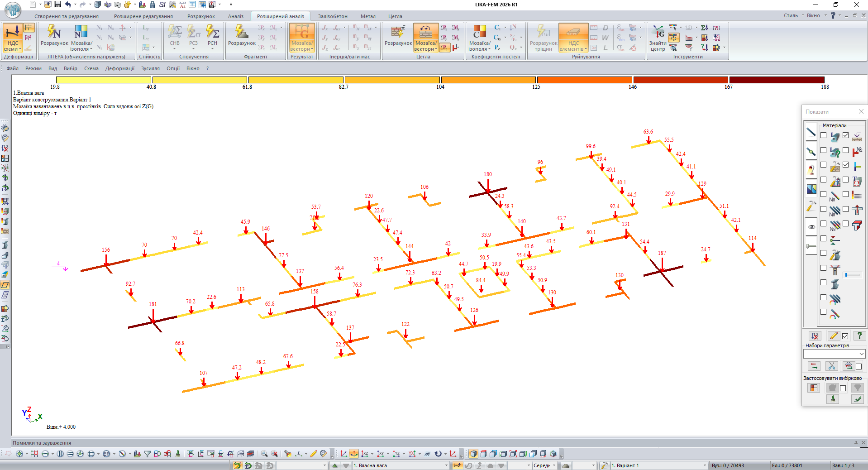Click Знайти центр in the Інструменти group

point(658,38)
